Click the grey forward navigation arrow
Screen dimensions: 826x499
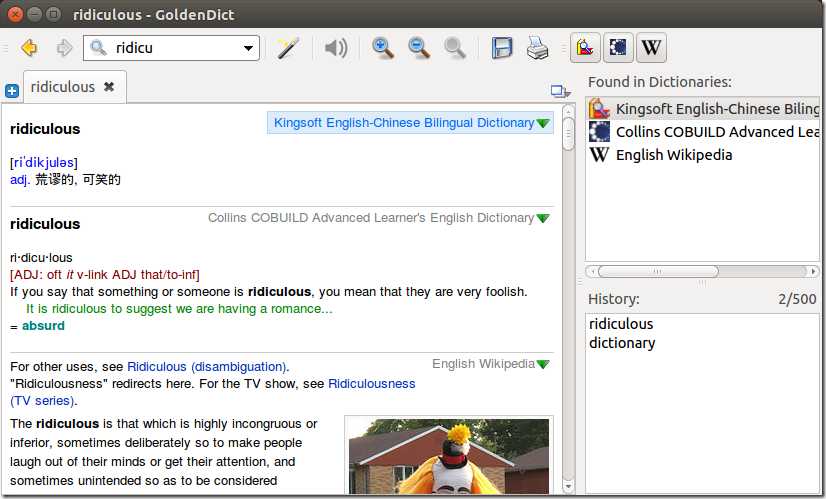64,48
